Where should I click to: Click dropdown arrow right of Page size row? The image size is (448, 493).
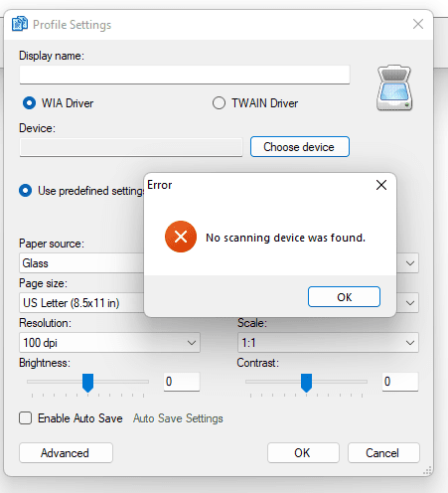click(x=410, y=303)
